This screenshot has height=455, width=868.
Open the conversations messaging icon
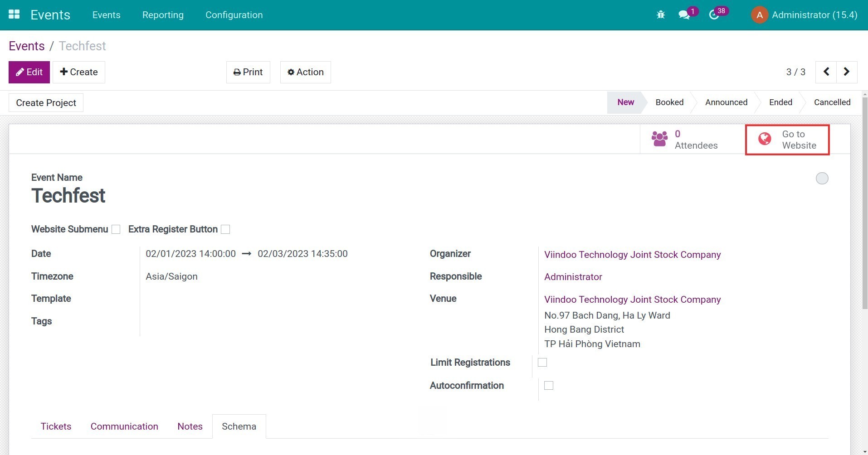[x=684, y=15]
